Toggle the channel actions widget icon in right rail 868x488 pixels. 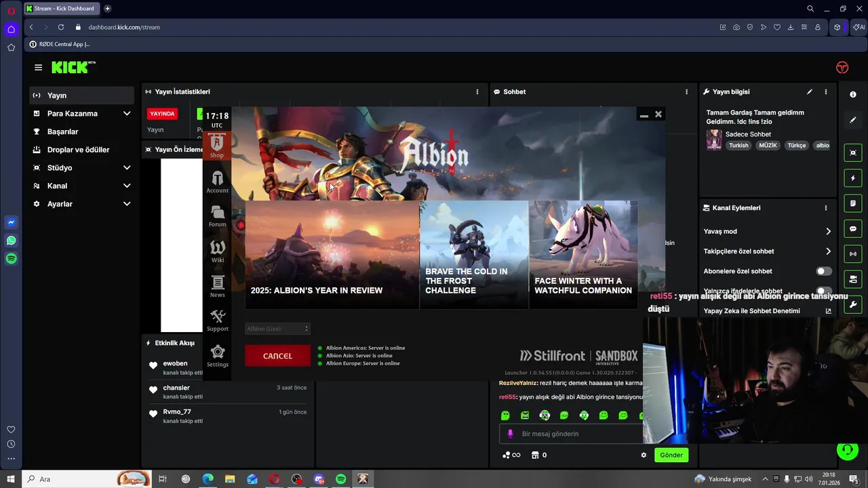tap(853, 279)
